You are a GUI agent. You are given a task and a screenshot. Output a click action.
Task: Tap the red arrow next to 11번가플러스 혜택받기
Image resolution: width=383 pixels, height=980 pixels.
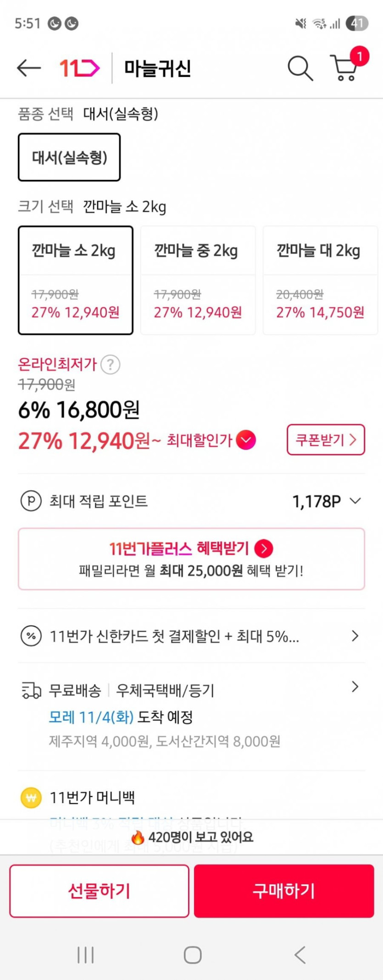[x=264, y=548]
